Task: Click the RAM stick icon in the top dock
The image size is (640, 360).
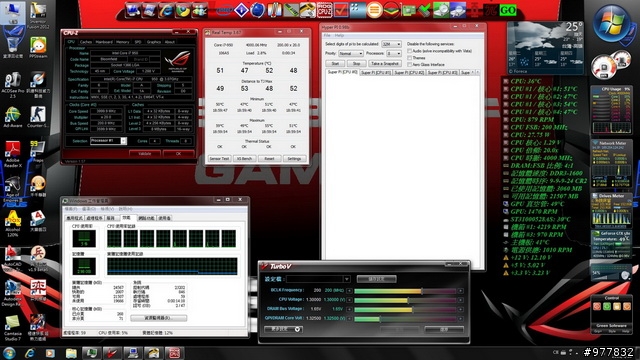Action: point(291,10)
